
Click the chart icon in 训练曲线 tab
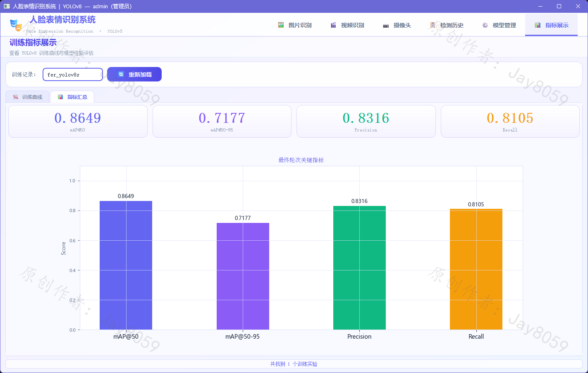(16, 97)
